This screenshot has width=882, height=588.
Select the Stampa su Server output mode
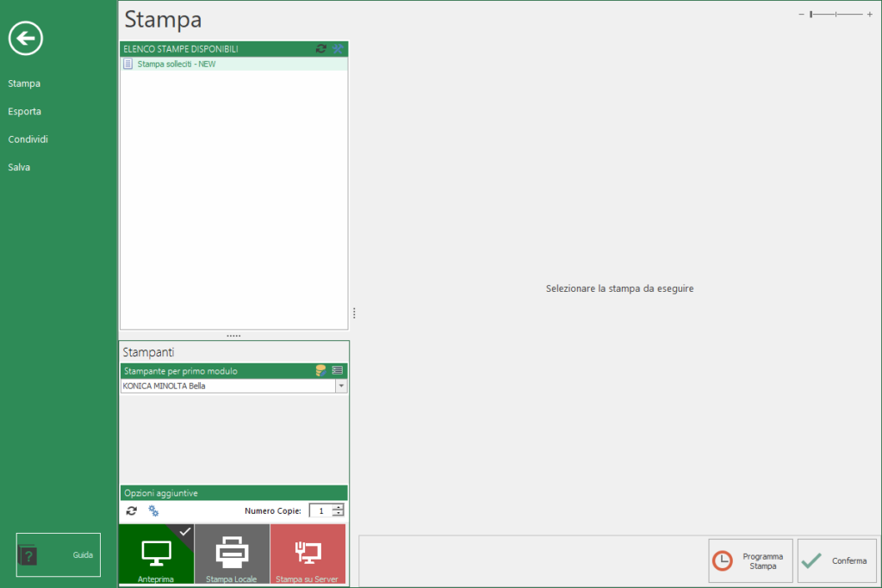click(307, 554)
